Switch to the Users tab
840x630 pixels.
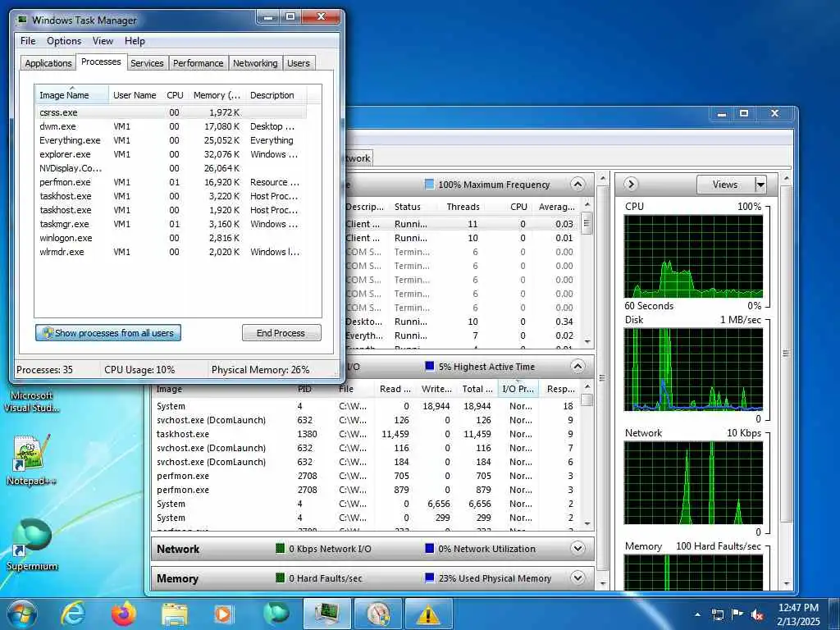298,62
